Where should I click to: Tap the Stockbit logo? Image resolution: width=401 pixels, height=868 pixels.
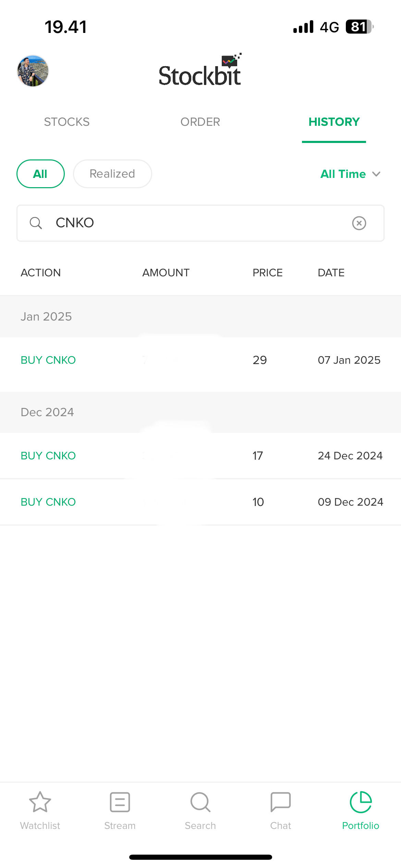pyautogui.click(x=200, y=71)
